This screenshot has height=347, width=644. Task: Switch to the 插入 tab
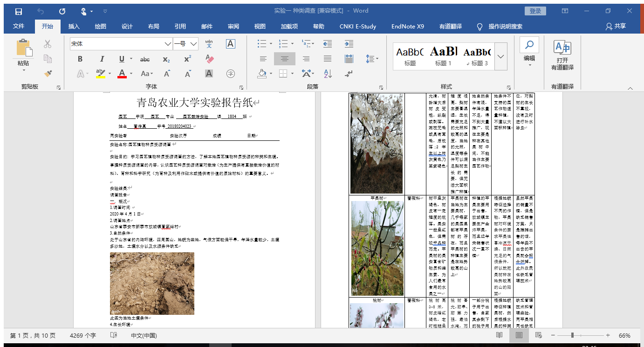click(x=74, y=27)
